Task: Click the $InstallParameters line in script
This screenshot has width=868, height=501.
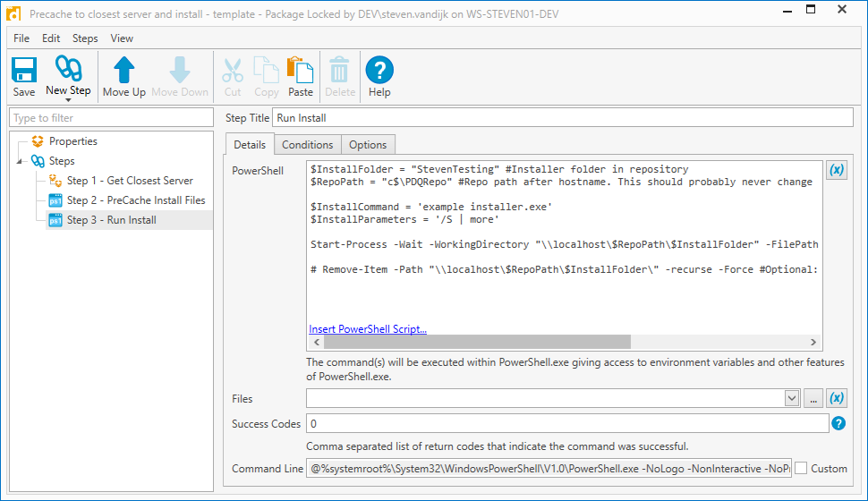Action: coord(404,219)
